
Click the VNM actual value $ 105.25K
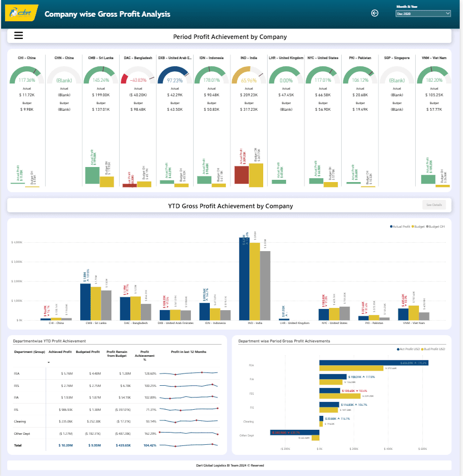[x=434, y=95]
